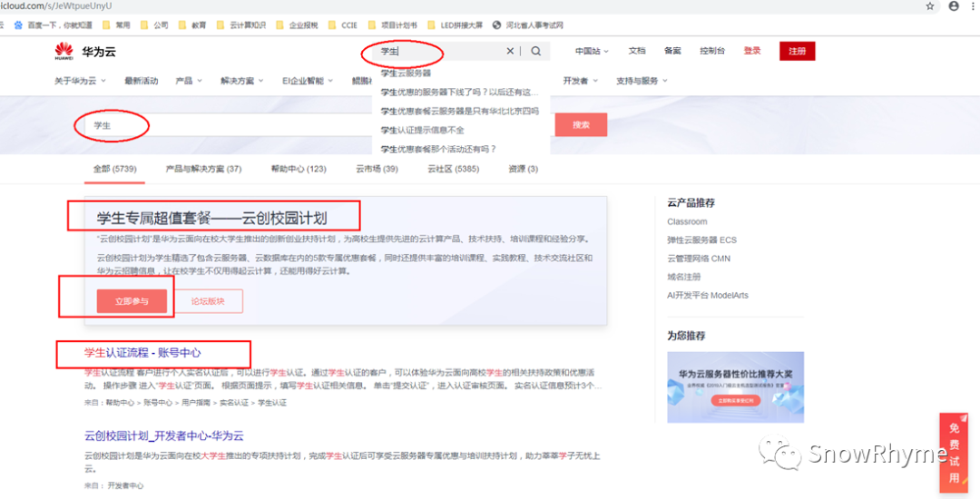Click the browser address bar URL

pos(56,6)
